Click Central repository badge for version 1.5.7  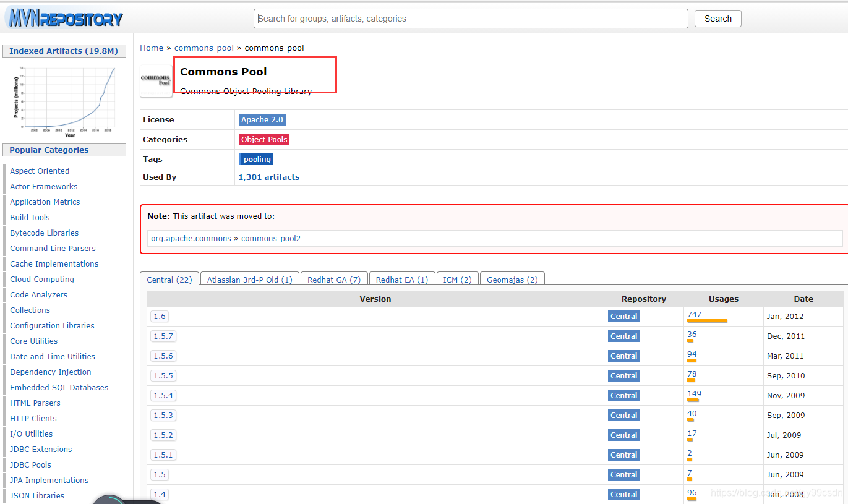click(623, 336)
